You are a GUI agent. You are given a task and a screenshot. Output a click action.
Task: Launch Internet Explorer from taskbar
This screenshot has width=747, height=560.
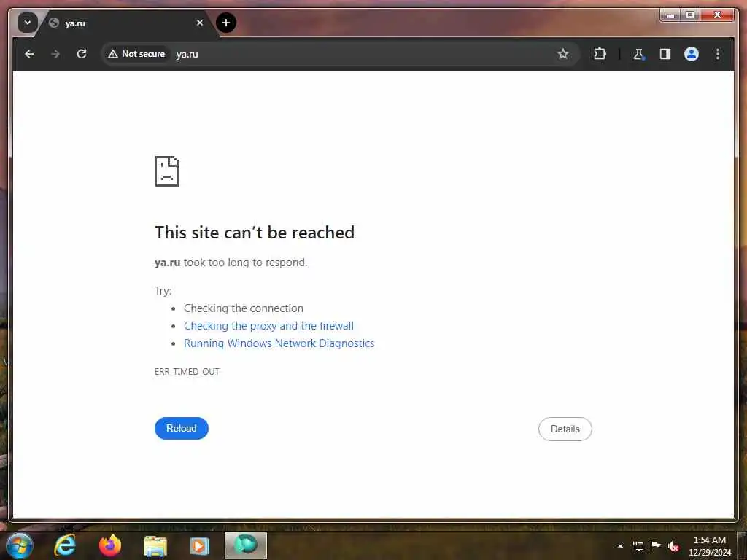(65, 545)
